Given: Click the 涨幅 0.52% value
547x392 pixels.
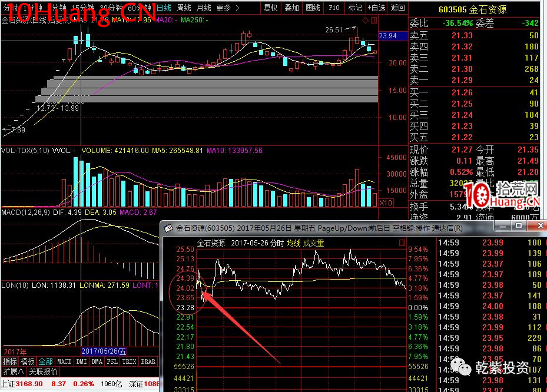Looking at the screenshot, I should pos(461,172).
